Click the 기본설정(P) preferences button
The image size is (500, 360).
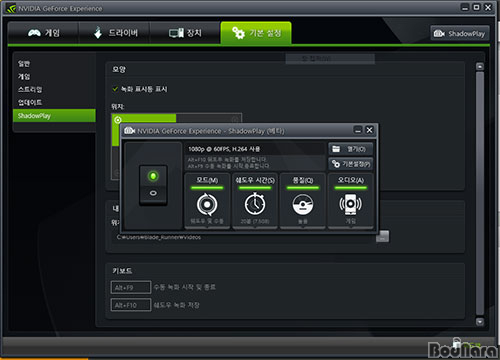351,164
